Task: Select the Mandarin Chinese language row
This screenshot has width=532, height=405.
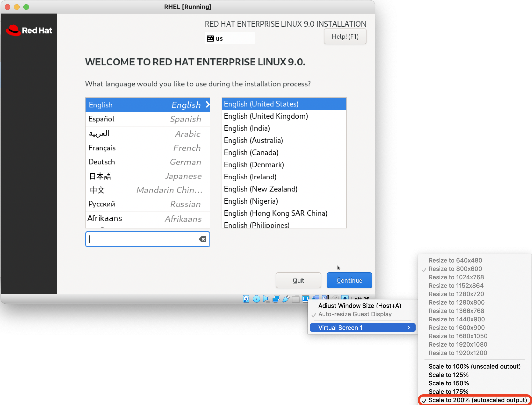Action: click(148, 190)
